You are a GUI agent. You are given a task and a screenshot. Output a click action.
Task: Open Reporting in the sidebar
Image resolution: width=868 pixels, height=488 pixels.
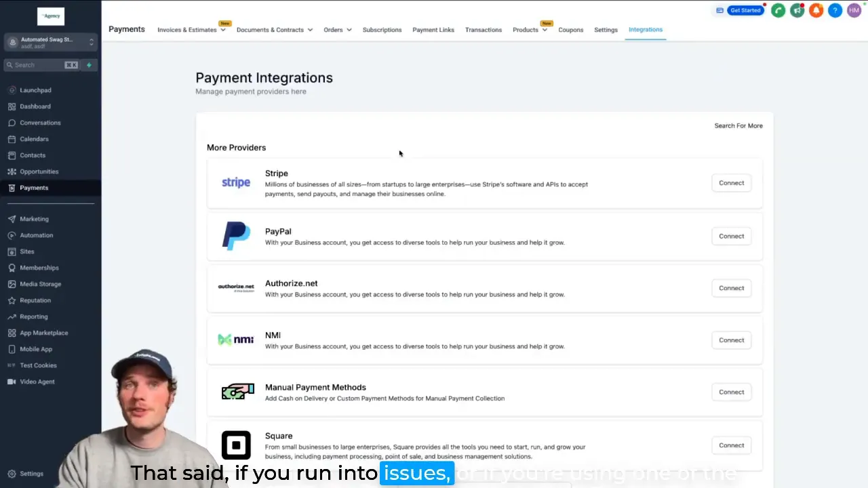(33, 317)
